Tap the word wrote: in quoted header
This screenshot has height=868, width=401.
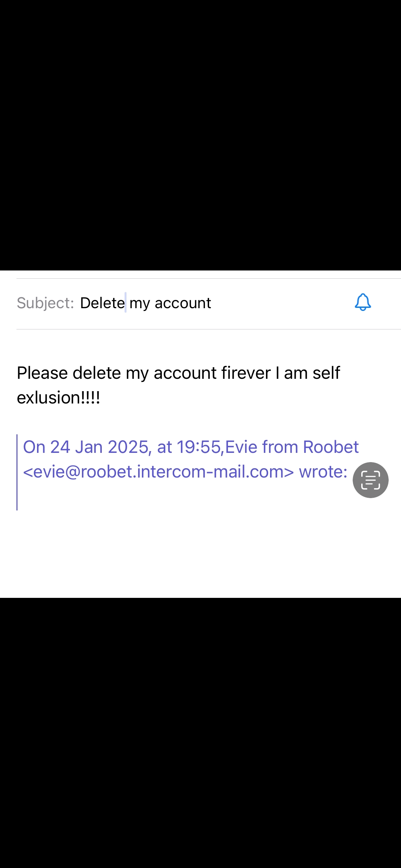click(x=323, y=472)
